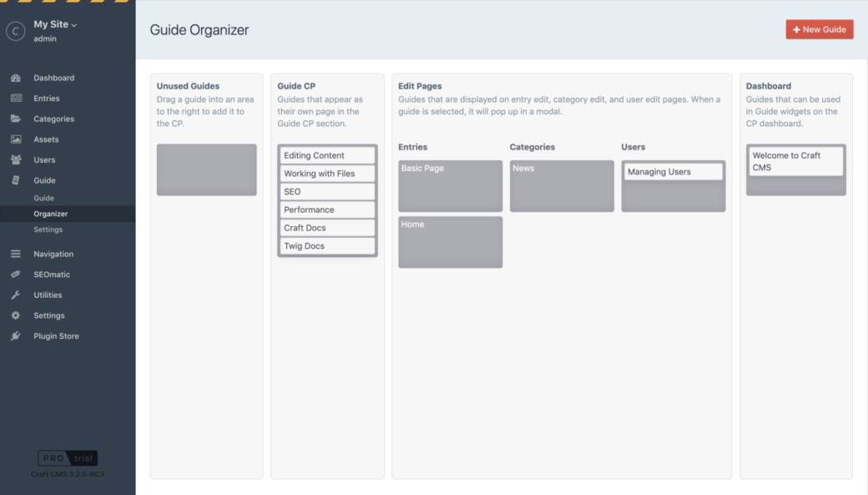The image size is (868, 495).
Task: Click the Entries newspaper icon
Action: pos(16,98)
